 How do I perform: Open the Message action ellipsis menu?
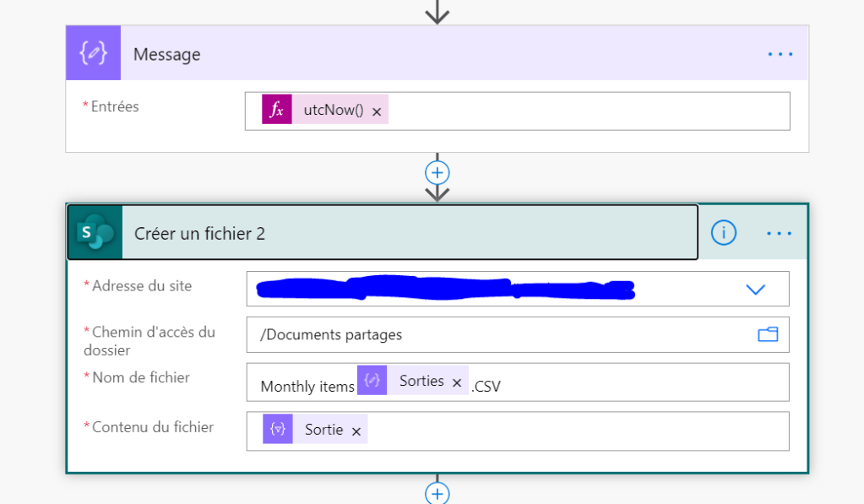point(780,54)
